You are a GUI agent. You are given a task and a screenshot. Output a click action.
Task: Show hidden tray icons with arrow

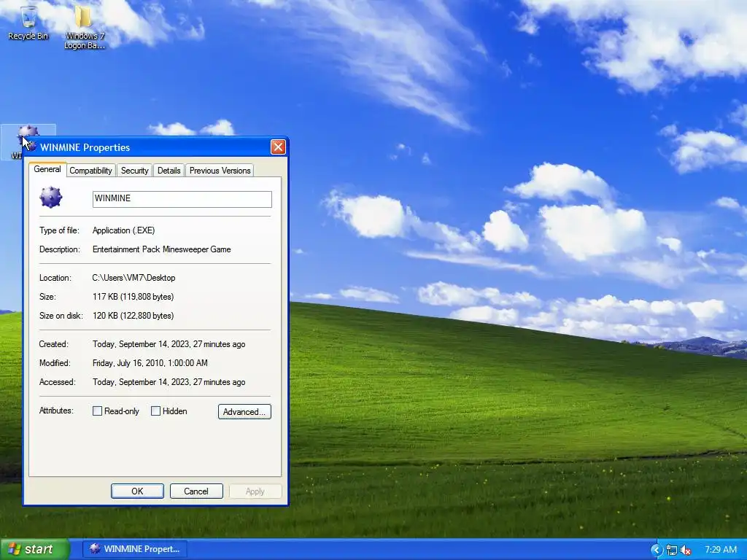coord(657,550)
